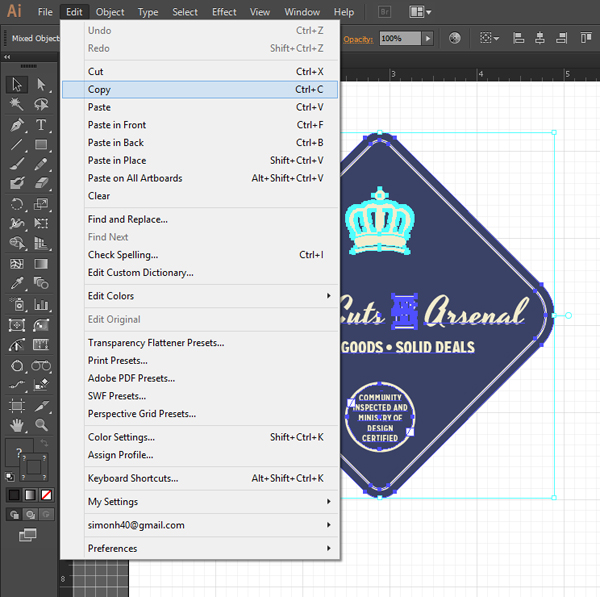The height and width of the screenshot is (597, 600).
Task: Select the Gradient tool
Action: click(41, 264)
